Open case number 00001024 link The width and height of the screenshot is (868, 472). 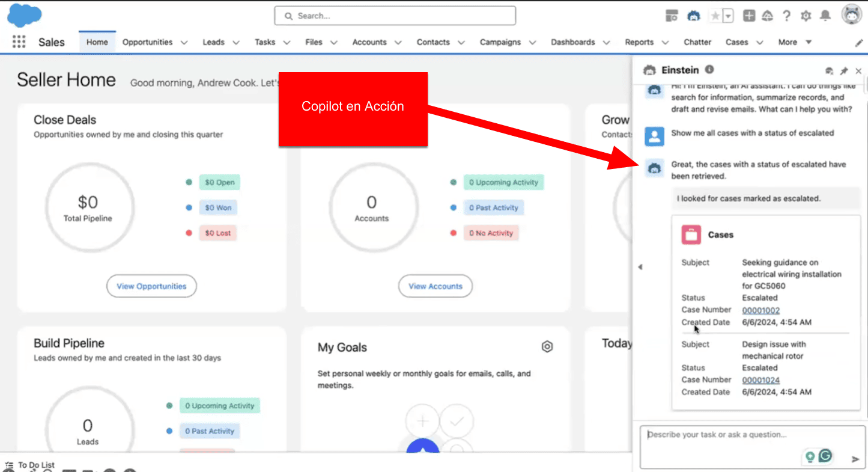pos(761,380)
